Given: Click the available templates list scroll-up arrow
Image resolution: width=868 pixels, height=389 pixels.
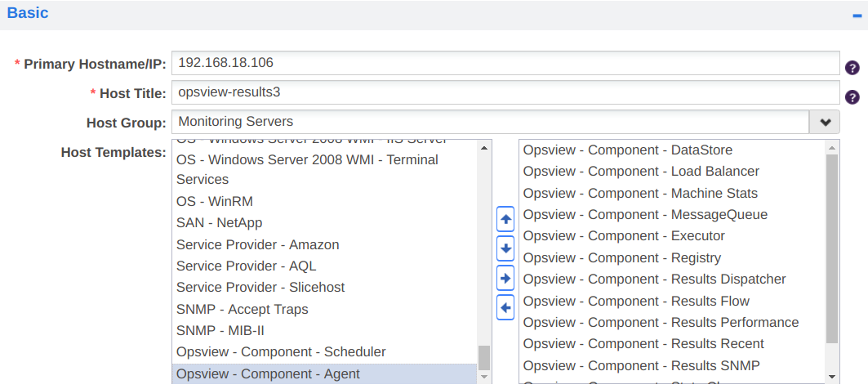Looking at the screenshot, I should [x=484, y=148].
